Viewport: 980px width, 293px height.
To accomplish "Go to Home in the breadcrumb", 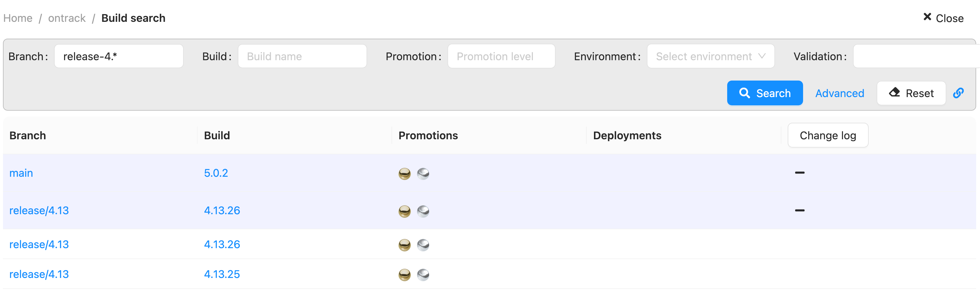I will click(18, 18).
